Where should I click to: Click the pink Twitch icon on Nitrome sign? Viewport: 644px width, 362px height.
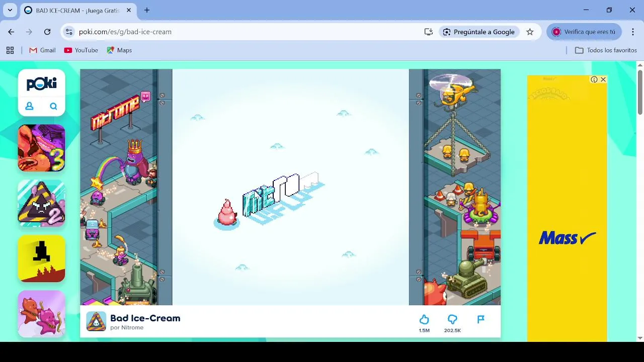click(145, 96)
